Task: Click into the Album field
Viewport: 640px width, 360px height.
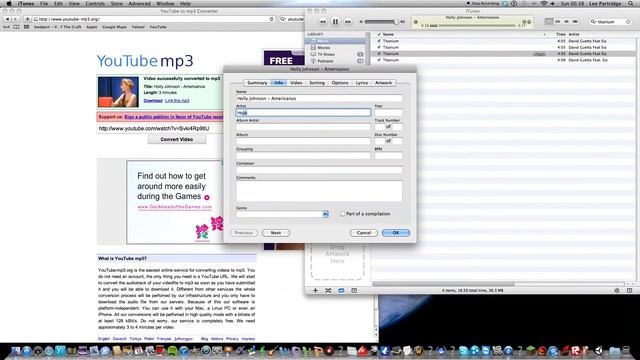Action: [303, 141]
